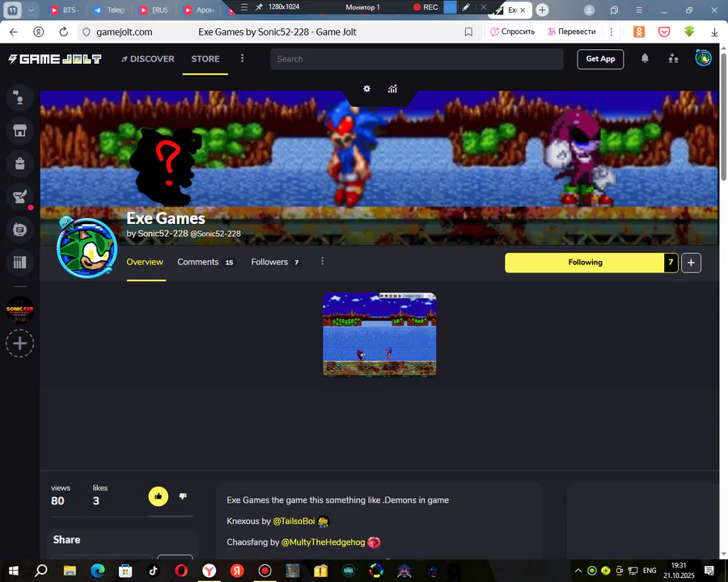The width and height of the screenshot is (728, 582).
Task: Click the thumbs-down dislike button
Action: [183, 496]
